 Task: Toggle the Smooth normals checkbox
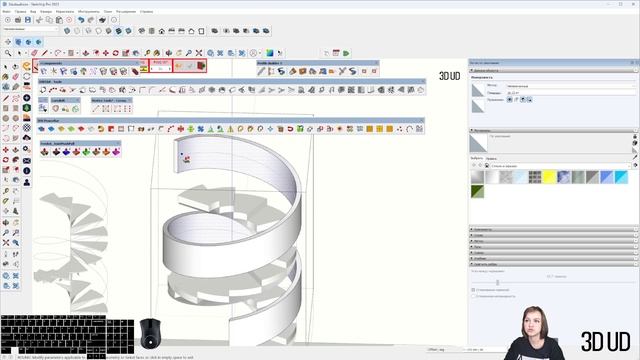[x=473, y=290]
